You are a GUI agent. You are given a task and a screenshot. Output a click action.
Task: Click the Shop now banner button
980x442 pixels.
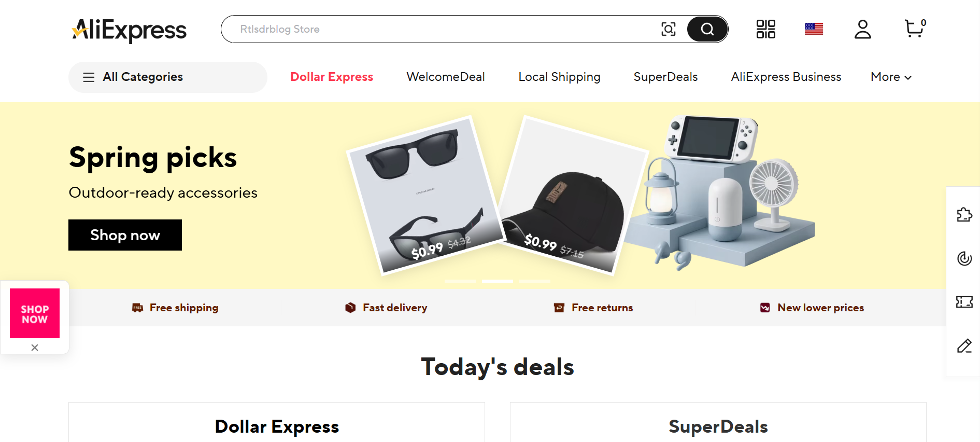pyautogui.click(x=125, y=235)
